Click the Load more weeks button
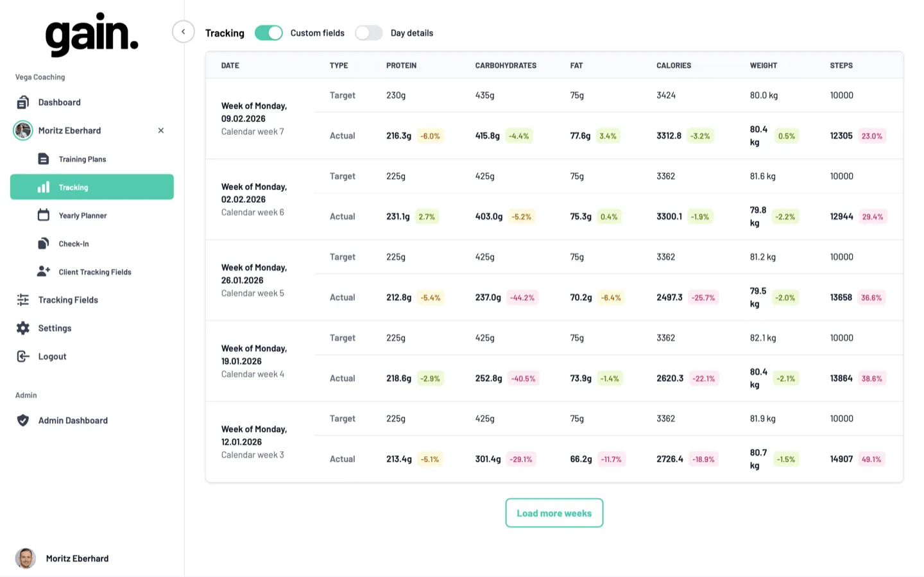The image size is (924, 577). (554, 513)
